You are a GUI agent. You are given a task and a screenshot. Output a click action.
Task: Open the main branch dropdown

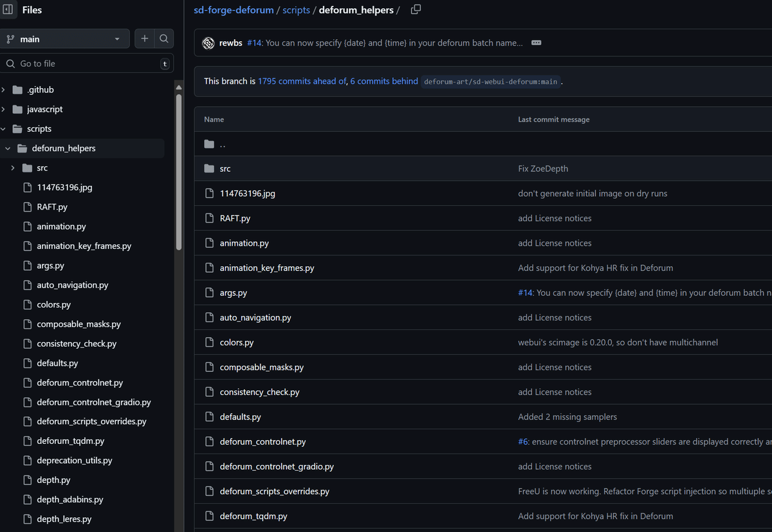coord(64,39)
